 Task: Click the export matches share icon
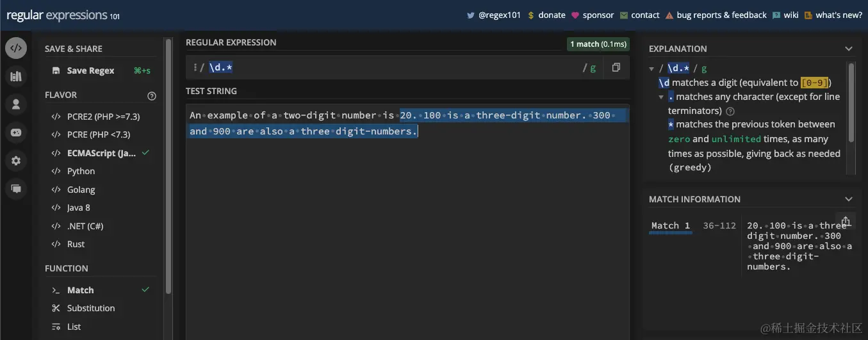(x=846, y=221)
